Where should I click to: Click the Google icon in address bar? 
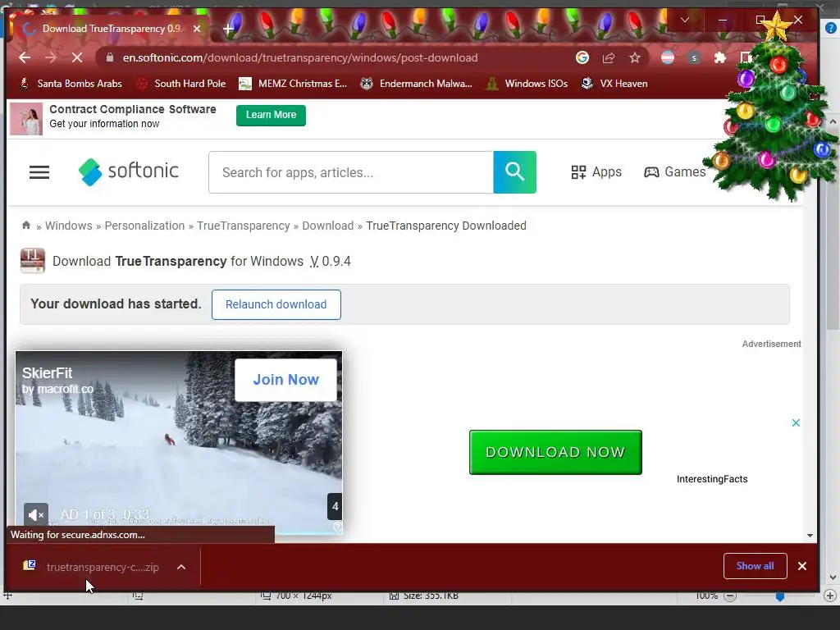coord(582,57)
